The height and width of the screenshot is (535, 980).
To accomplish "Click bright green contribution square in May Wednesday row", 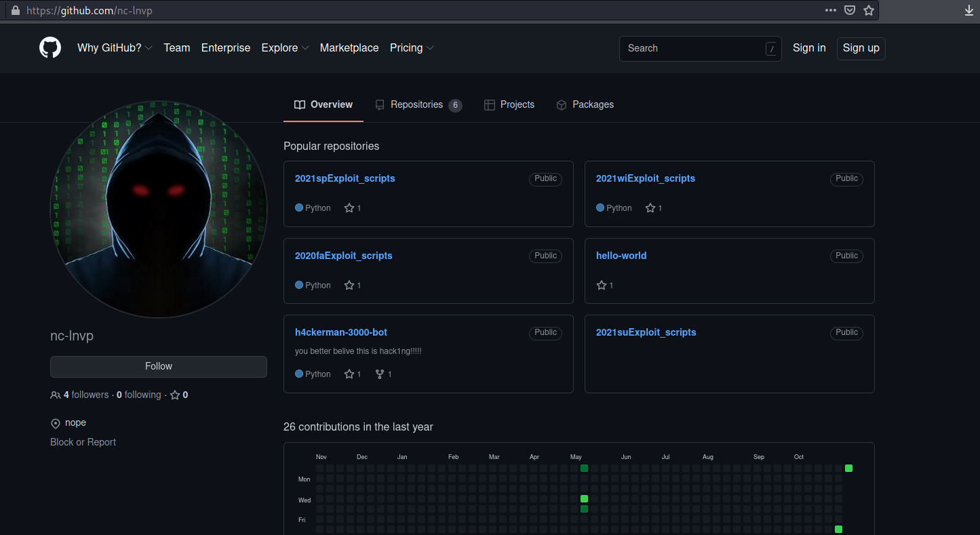I will click(x=585, y=499).
